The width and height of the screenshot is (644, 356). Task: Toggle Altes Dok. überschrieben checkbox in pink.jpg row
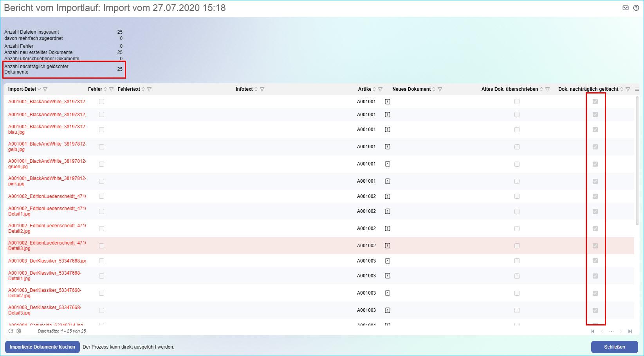coord(517,181)
